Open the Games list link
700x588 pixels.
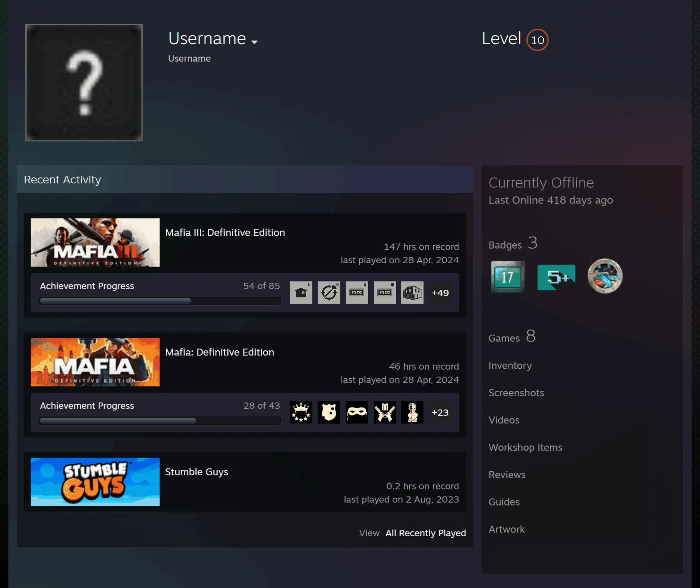[x=512, y=336]
